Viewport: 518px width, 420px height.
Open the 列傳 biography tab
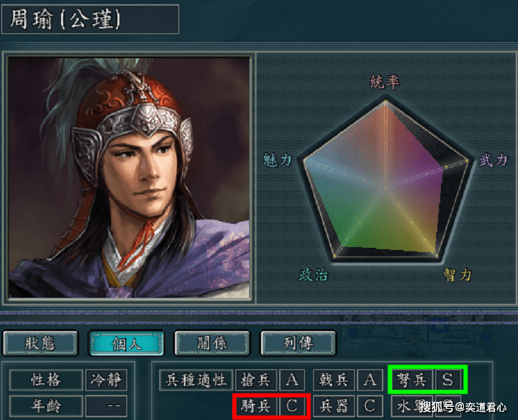pos(298,344)
